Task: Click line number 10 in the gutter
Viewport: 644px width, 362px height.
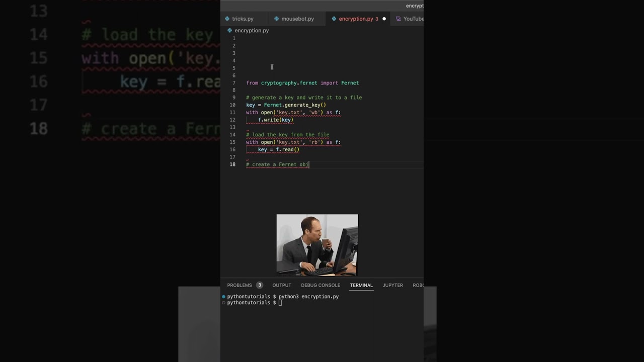Action: (x=232, y=105)
